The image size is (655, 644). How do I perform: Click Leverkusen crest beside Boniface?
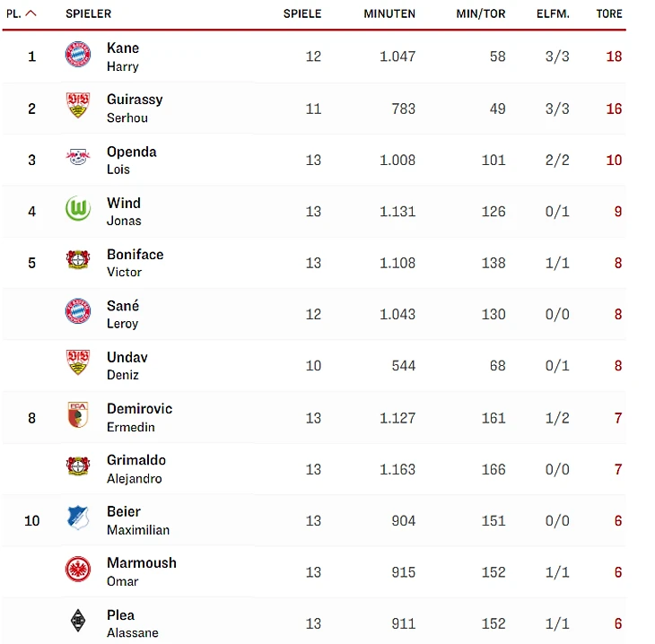[78, 261]
